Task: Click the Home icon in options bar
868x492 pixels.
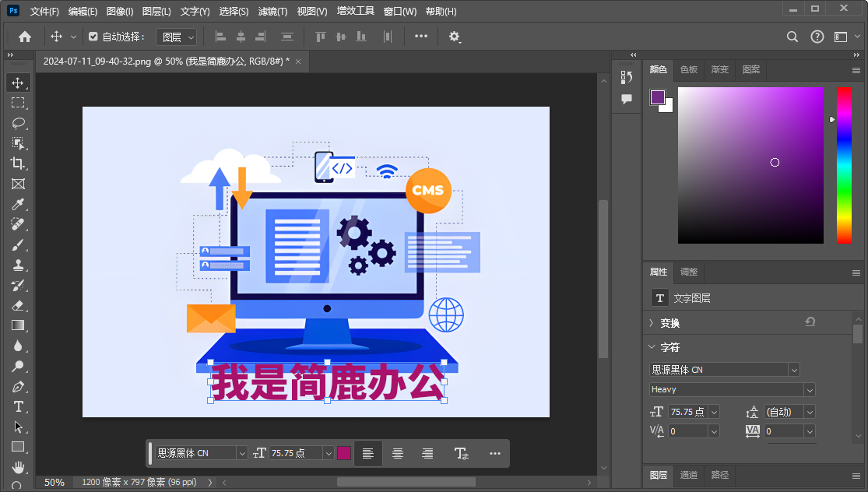Action: [x=25, y=37]
